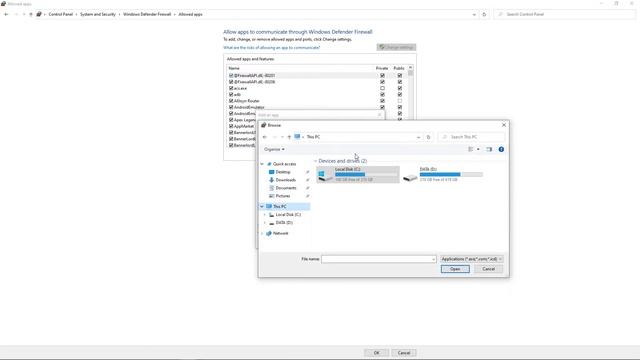Go forward in Browse dialog navigation
The width and height of the screenshot is (640, 360).
click(x=275, y=137)
